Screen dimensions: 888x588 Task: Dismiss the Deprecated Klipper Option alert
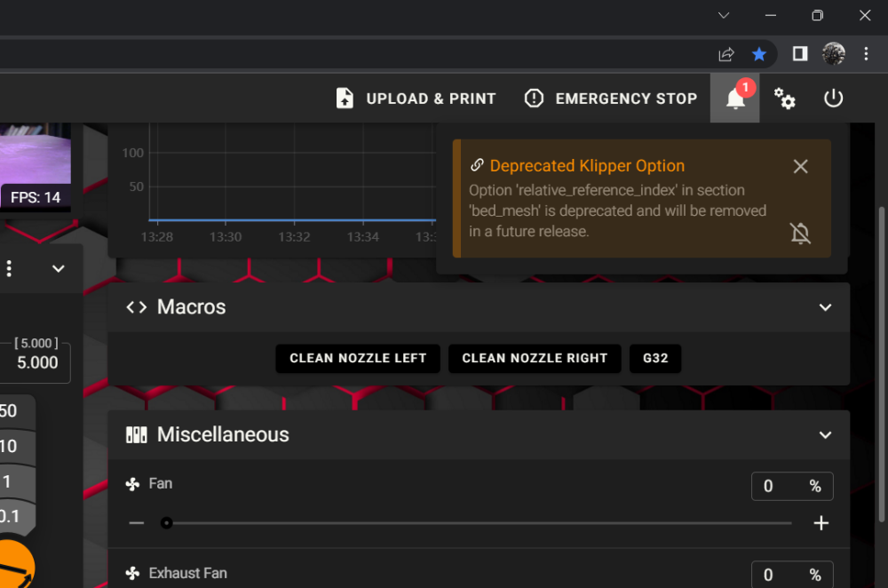[x=800, y=166]
